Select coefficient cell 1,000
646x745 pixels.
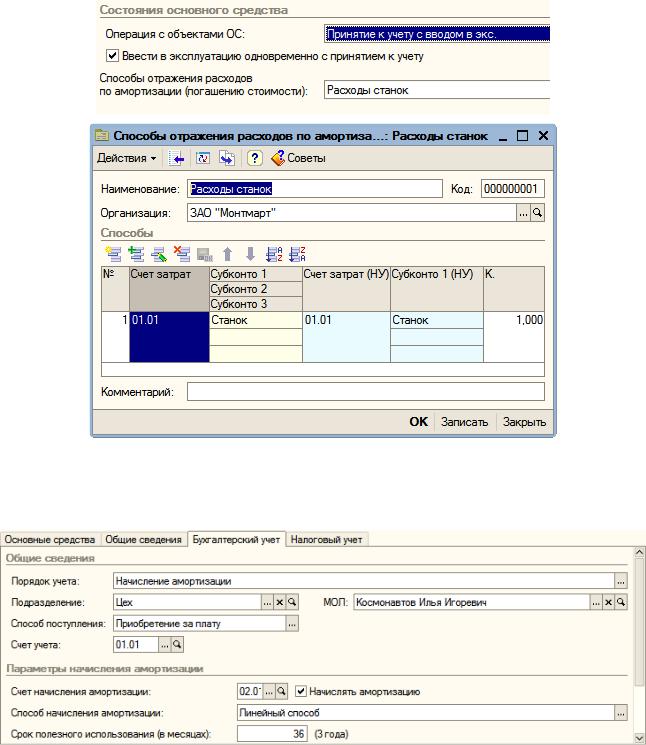pos(514,337)
